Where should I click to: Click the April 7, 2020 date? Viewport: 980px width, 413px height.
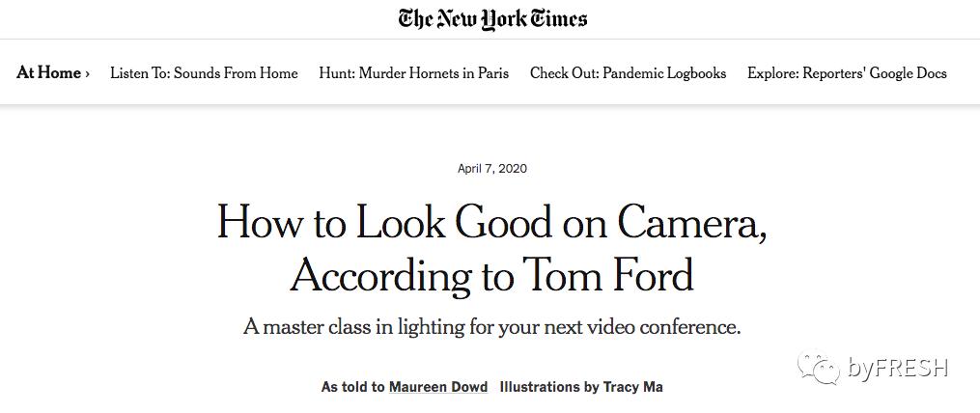point(492,169)
